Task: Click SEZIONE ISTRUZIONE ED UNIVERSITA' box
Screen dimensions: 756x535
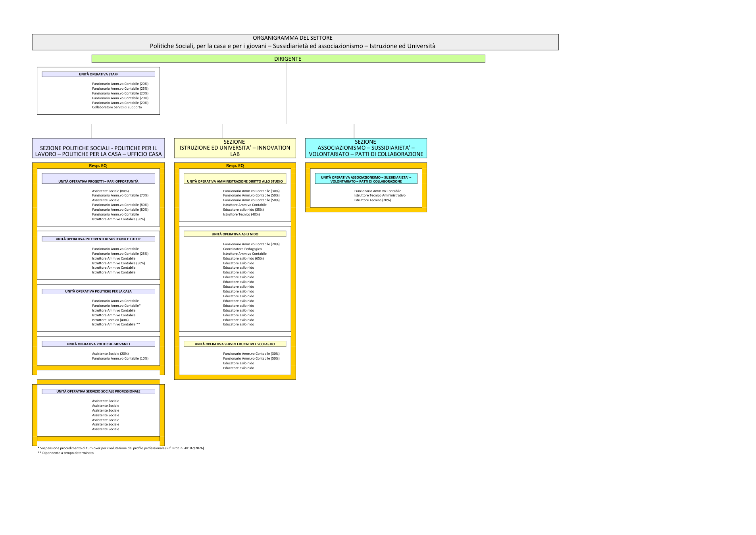Action: click(235, 148)
